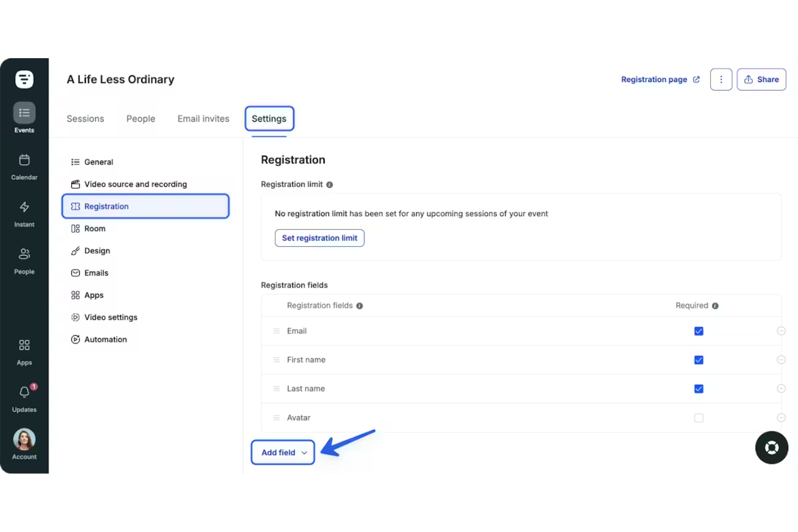Switch to the Sessions tab
This screenshot has width=798, height=532.
coord(85,119)
